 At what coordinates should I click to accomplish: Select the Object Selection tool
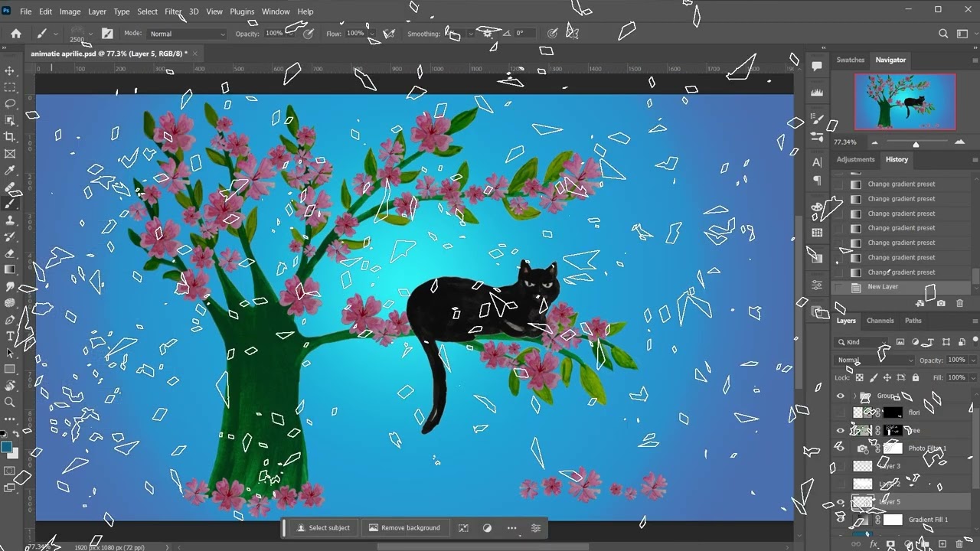coord(10,120)
